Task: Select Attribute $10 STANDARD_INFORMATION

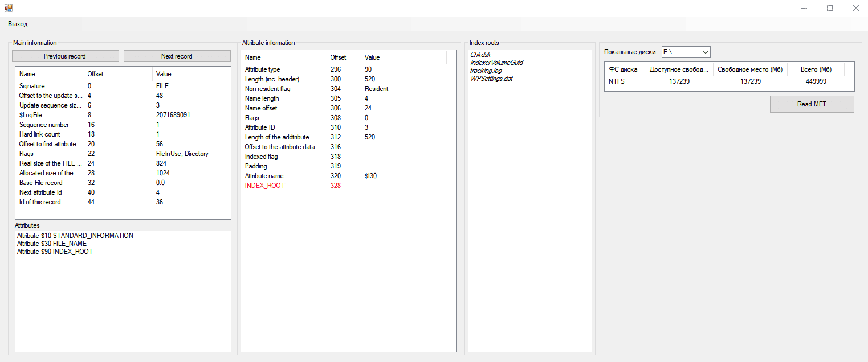Action: [x=75, y=236]
